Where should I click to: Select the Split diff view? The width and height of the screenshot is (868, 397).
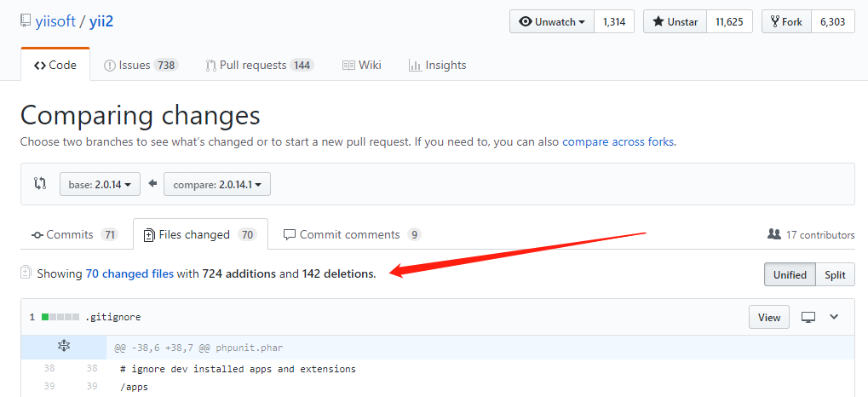click(836, 274)
